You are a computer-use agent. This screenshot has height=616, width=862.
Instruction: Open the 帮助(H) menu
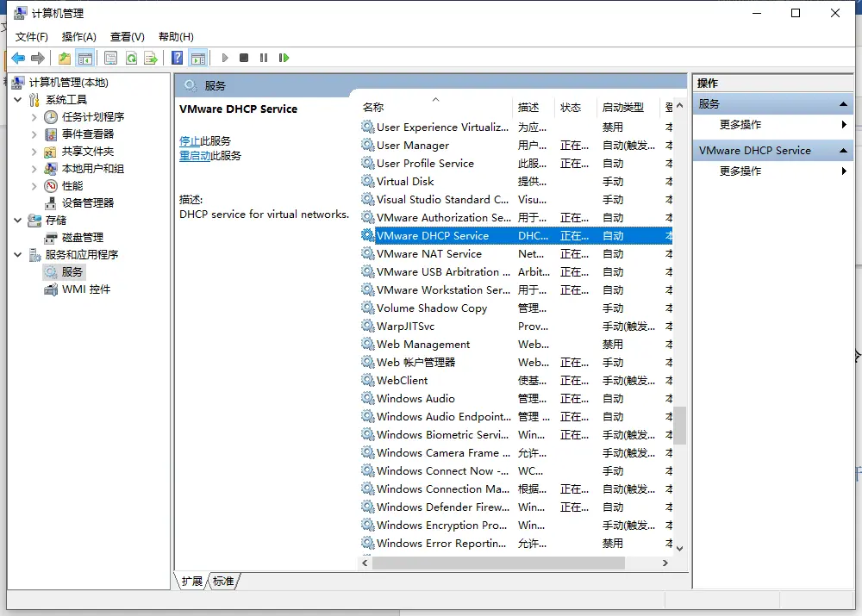point(176,37)
